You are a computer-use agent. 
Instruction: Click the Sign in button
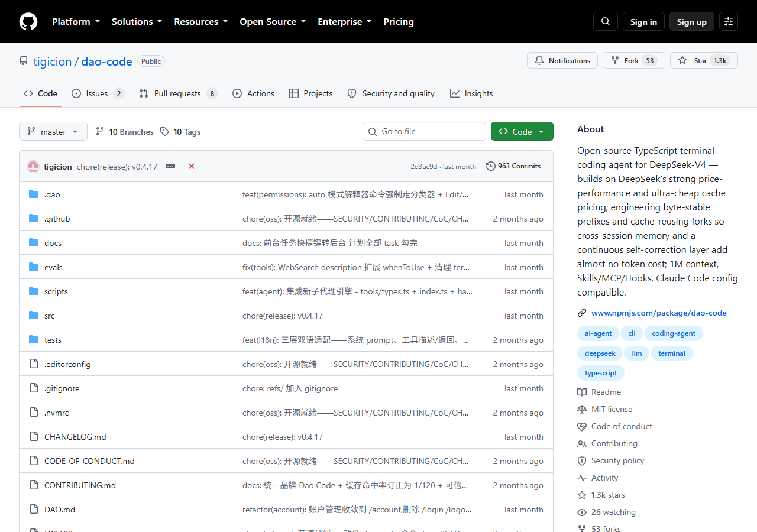tap(643, 22)
